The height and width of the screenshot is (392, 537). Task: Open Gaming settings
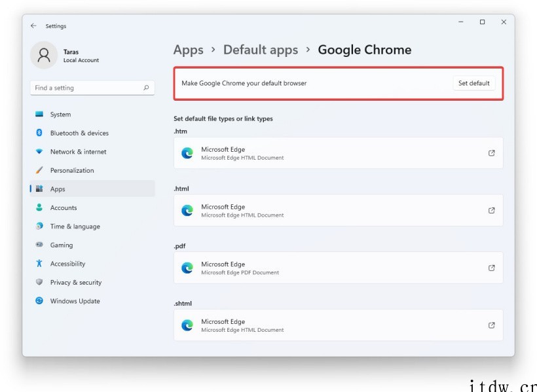tap(92, 245)
